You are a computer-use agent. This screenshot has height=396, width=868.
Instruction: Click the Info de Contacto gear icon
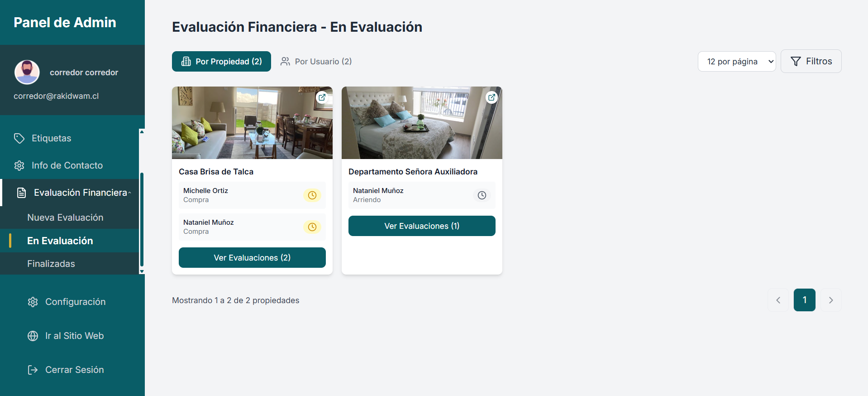click(19, 166)
